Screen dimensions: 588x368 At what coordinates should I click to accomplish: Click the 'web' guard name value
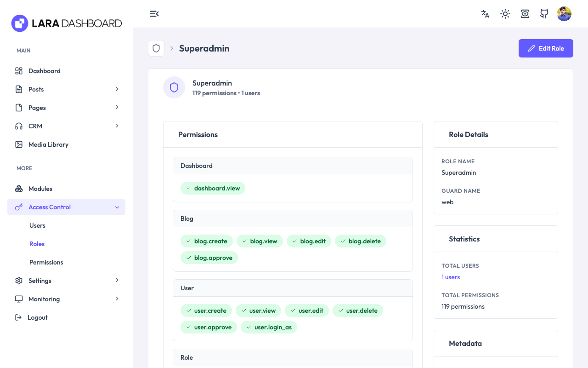447,202
